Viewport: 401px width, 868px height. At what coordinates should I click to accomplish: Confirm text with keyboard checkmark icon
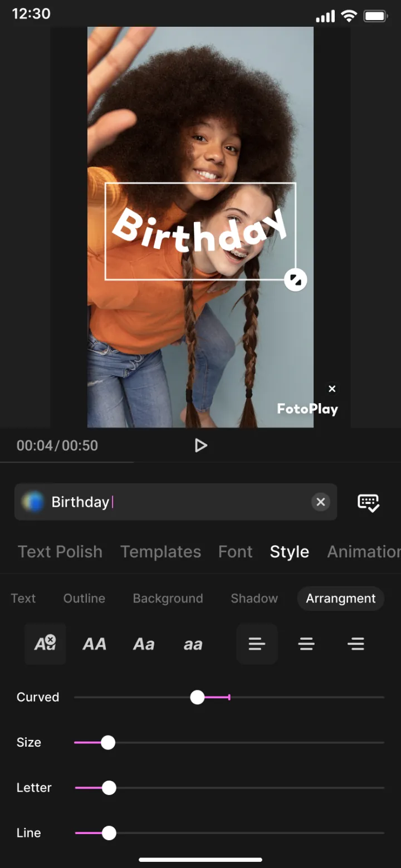pos(368,502)
